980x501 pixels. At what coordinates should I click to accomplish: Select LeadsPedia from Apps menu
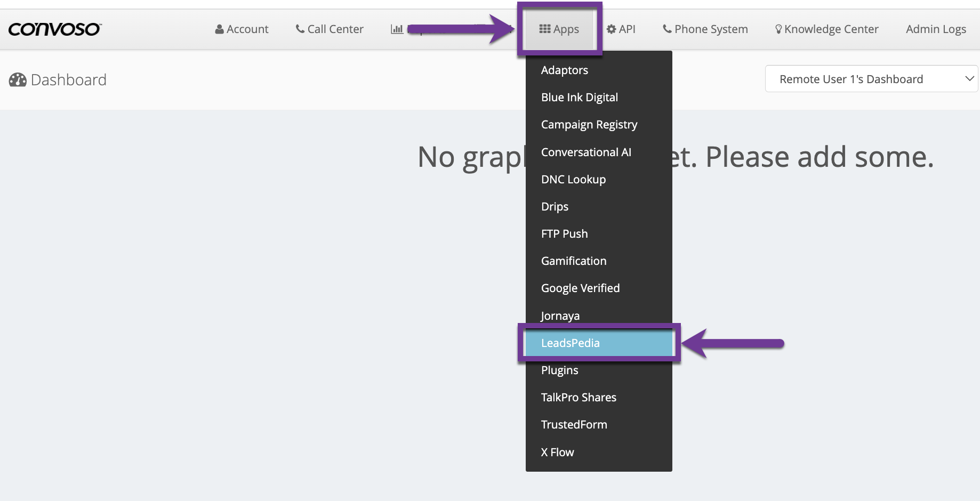571,343
